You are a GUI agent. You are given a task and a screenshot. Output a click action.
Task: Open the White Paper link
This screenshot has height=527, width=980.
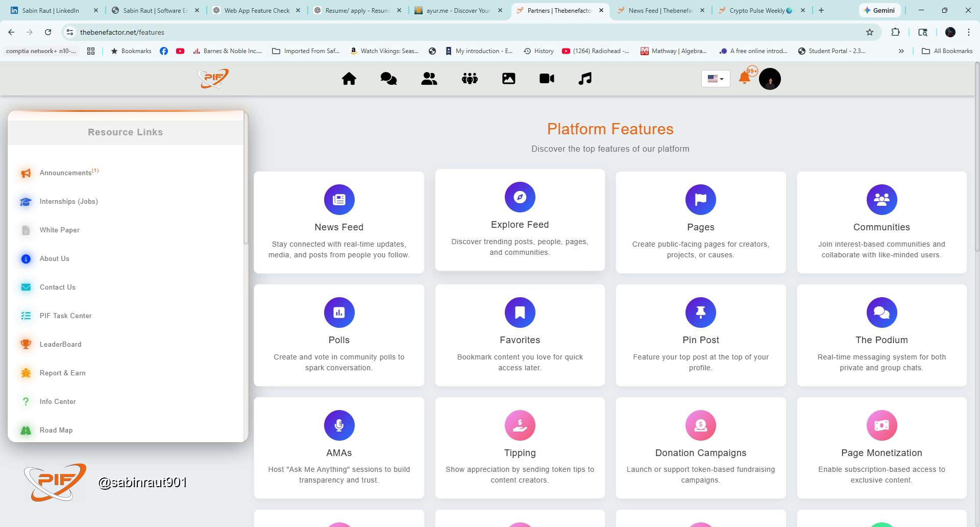60,230
